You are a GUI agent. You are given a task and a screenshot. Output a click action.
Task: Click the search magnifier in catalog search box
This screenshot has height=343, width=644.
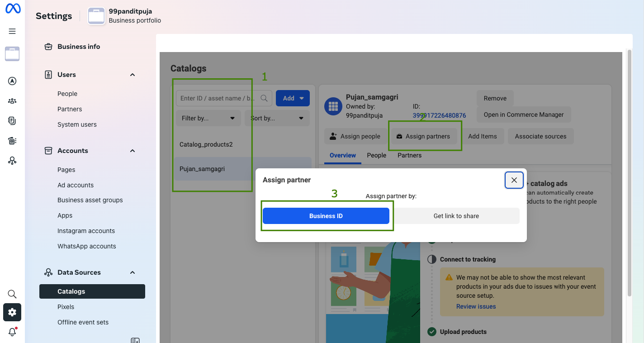click(x=265, y=98)
